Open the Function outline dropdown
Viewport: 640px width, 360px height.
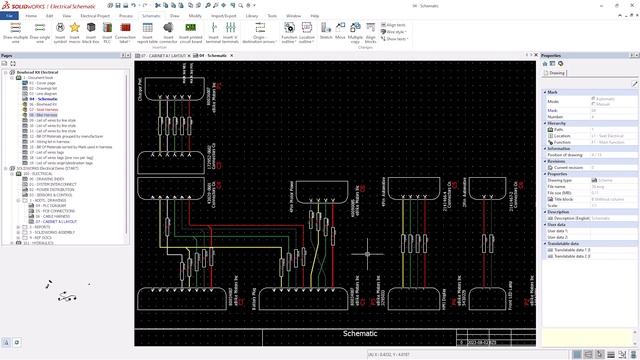289,39
